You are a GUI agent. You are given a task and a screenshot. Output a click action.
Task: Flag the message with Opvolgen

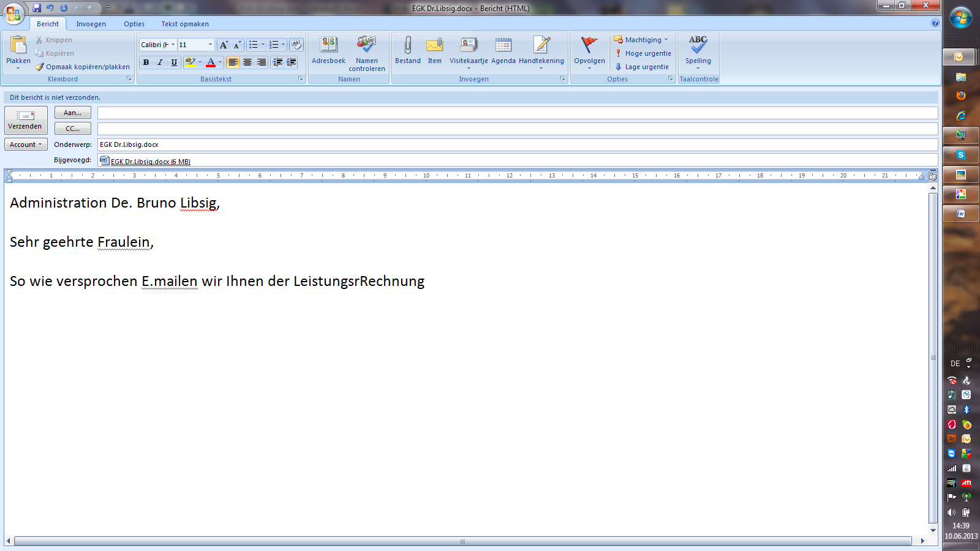point(589,52)
